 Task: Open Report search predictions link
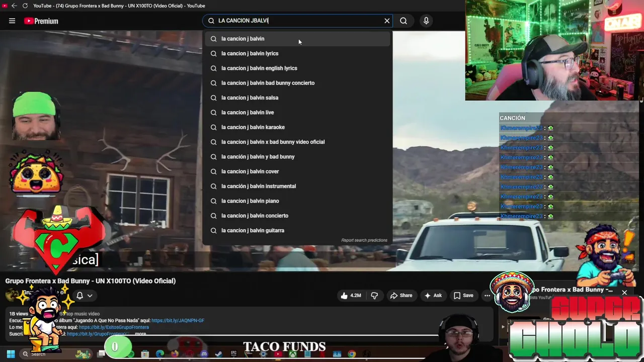pyautogui.click(x=364, y=240)
